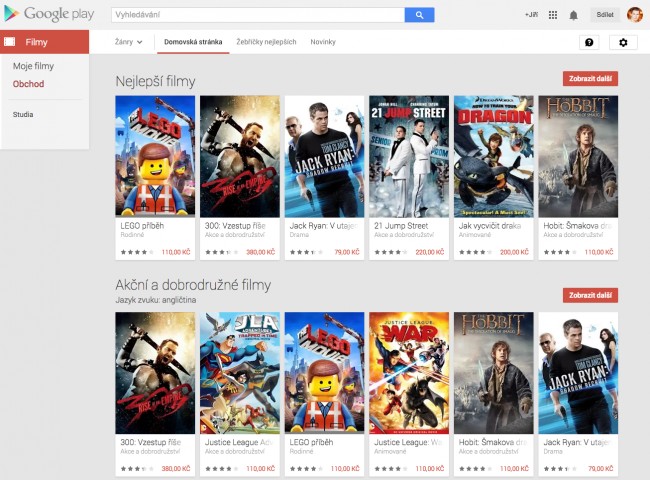Open the Google apps grid icon

pos(553,15)
